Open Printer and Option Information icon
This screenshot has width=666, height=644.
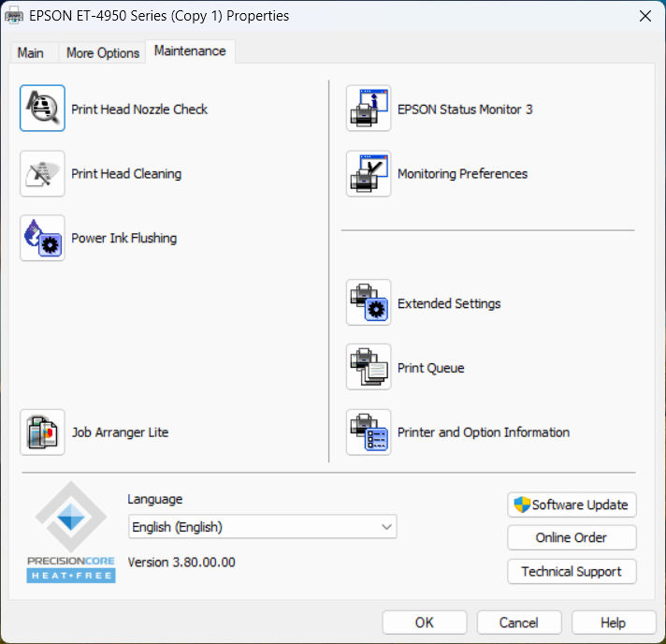pyautogui.click(x=369, y=432)
